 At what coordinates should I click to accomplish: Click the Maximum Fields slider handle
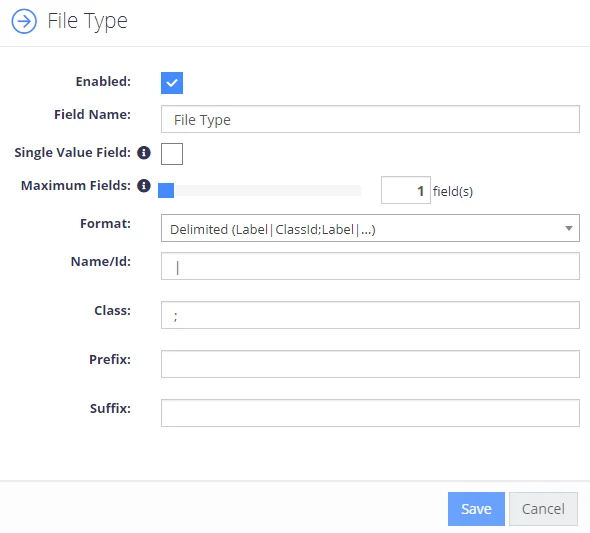coord(166,190)
